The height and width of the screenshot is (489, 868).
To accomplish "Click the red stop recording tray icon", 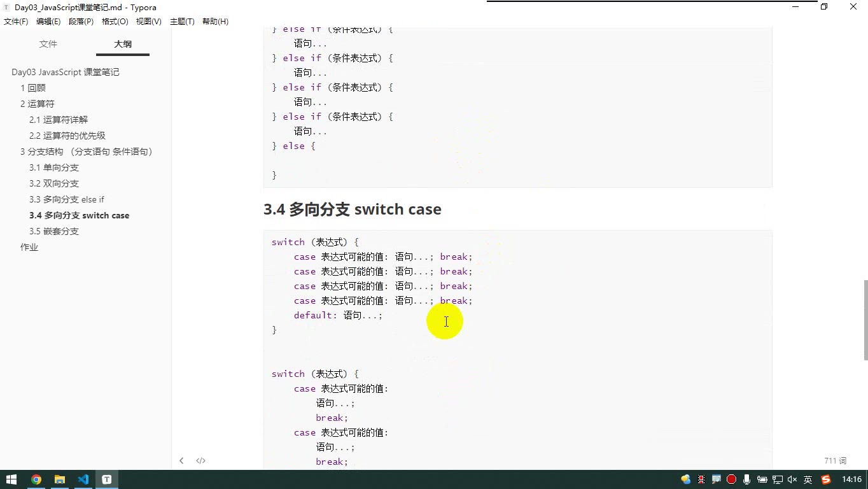I will [731, 479].
